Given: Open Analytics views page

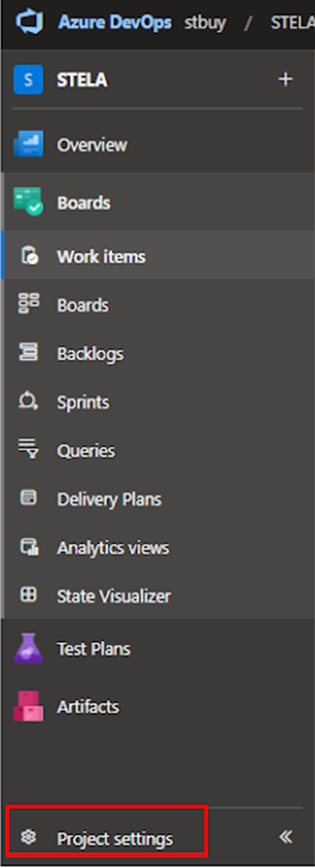Looking at the screenshot, I should pyautogui.click(x=159, y=548).
